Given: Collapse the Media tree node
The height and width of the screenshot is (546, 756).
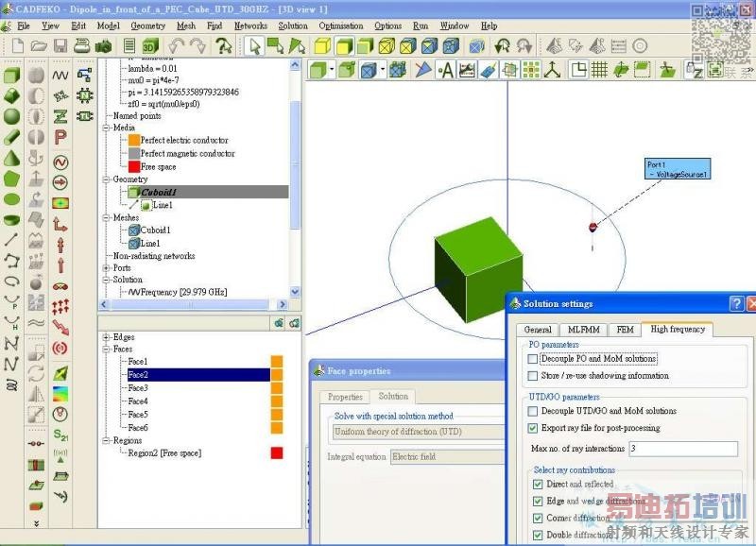Looking at the screenshot, I should pyautogui.click(x=106, y=128).
